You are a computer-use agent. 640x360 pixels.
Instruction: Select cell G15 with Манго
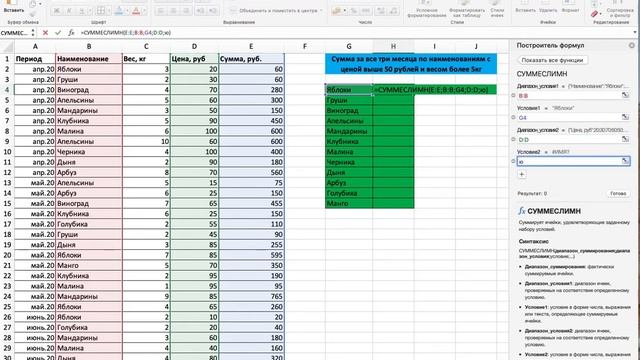(349, 203)
